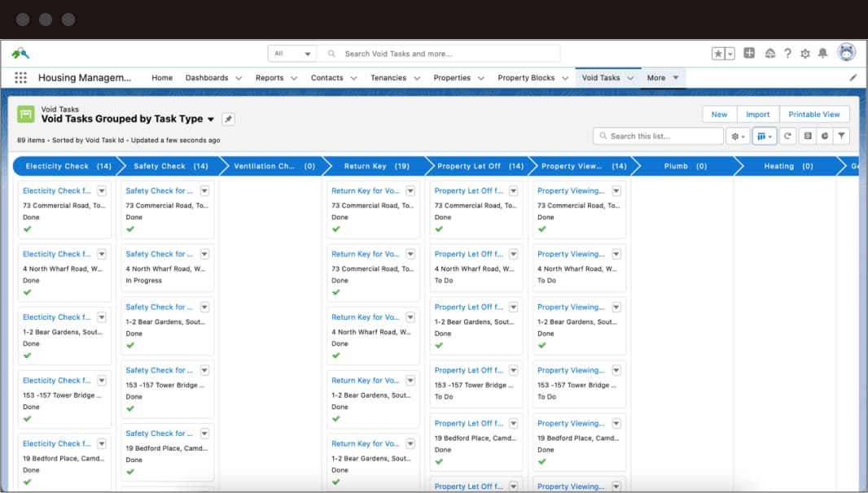Expand the Reports tab chevron
The image size is (868, 493).
[x=294, y=78]
